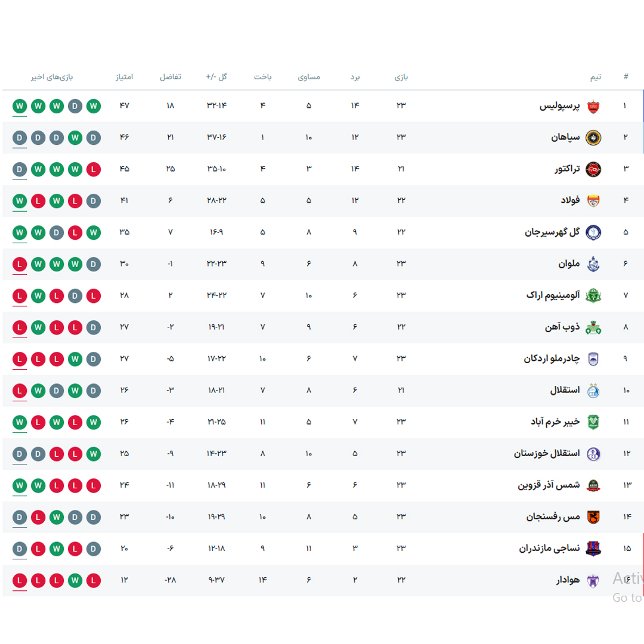This screenshot has height=644, width=644.
Task: Click the تراکتور team logo
Action: click(x=593, y=169)
